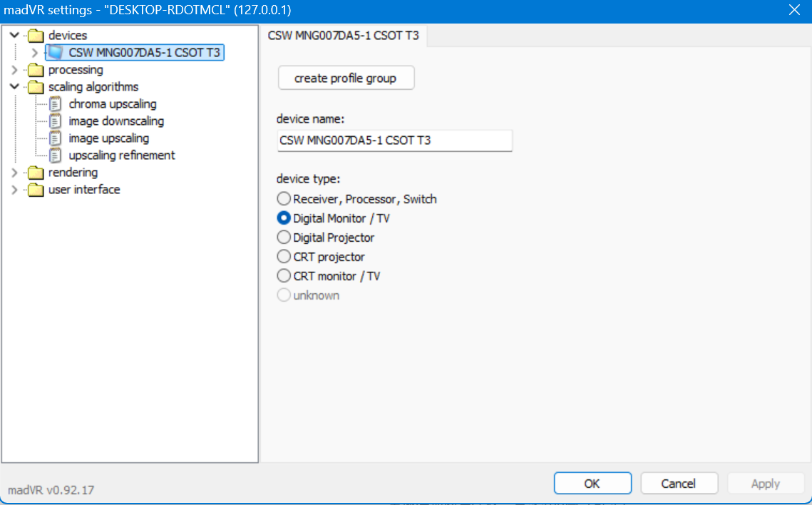Click the image upscaling page icon
The image size is (812, 505).
(x=56, y=138)
